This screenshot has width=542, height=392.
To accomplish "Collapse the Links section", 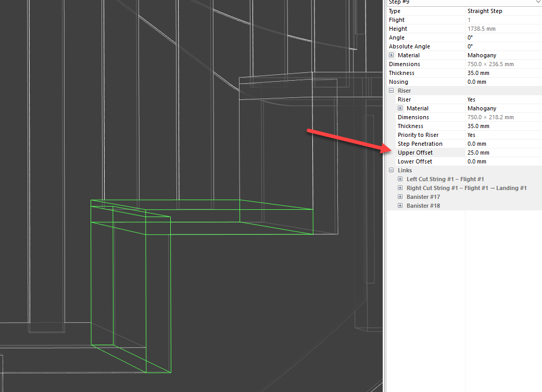I will (392, 170).
